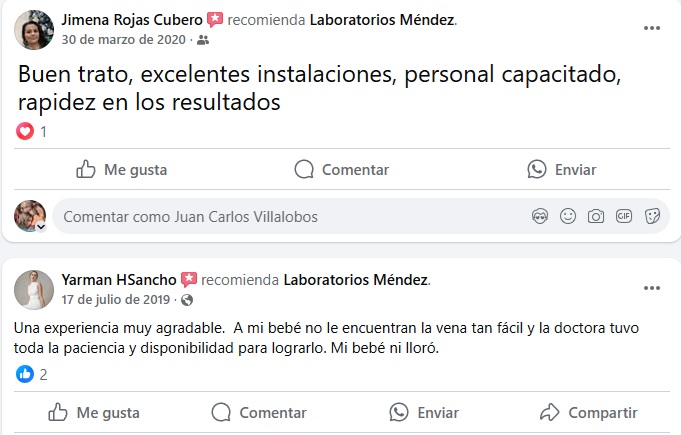Open the emoji picker in comment box
The image size is (681, 435).
tap(568, 216)
